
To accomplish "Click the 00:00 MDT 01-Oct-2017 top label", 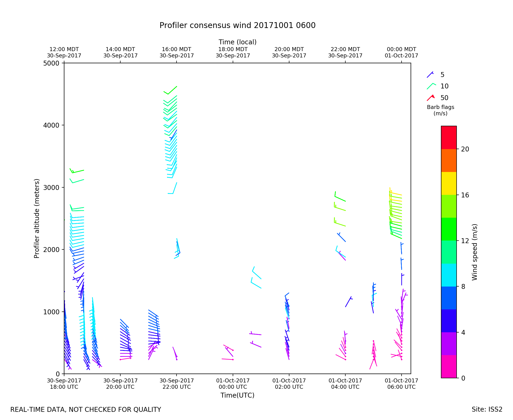I will click(401, 52).
